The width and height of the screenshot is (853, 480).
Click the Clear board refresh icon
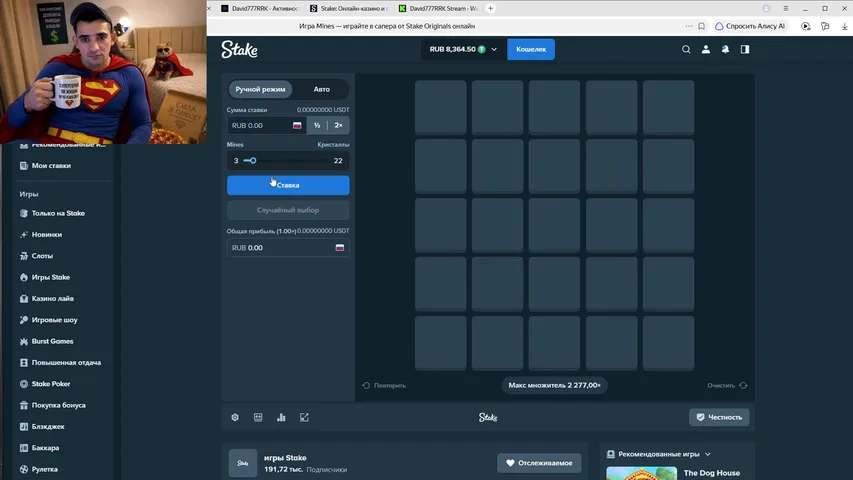[743, 385]
